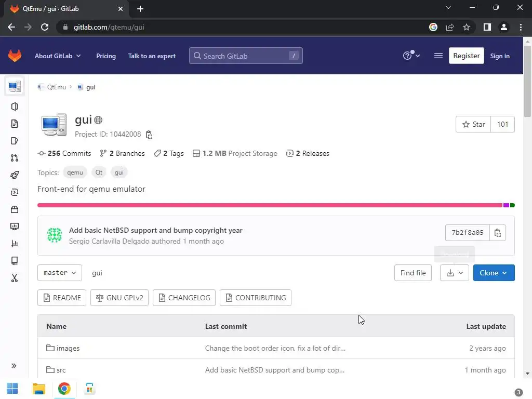Open Repository sidebar icon
This screenshot has height=399, width=532.
pyautogui.click(x=14, y=124)
